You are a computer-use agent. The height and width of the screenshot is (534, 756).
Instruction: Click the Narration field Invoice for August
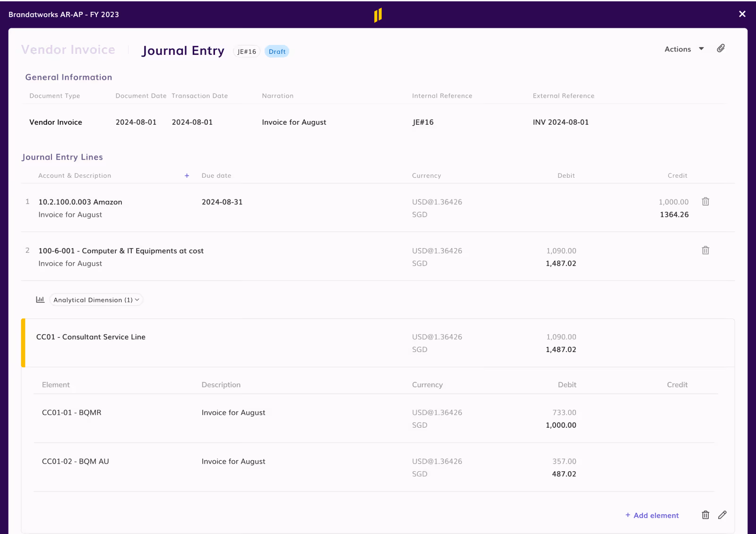pyautogui.click(x=294, y=122)
